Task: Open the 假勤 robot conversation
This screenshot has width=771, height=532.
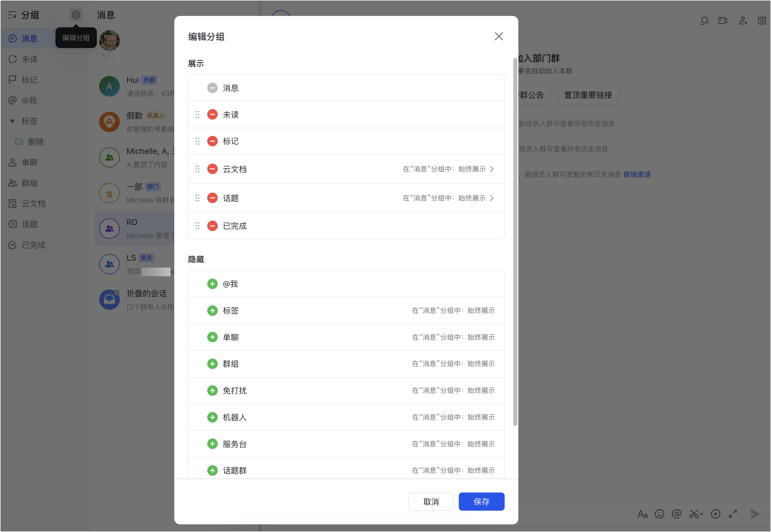Action: coord(135,122)
